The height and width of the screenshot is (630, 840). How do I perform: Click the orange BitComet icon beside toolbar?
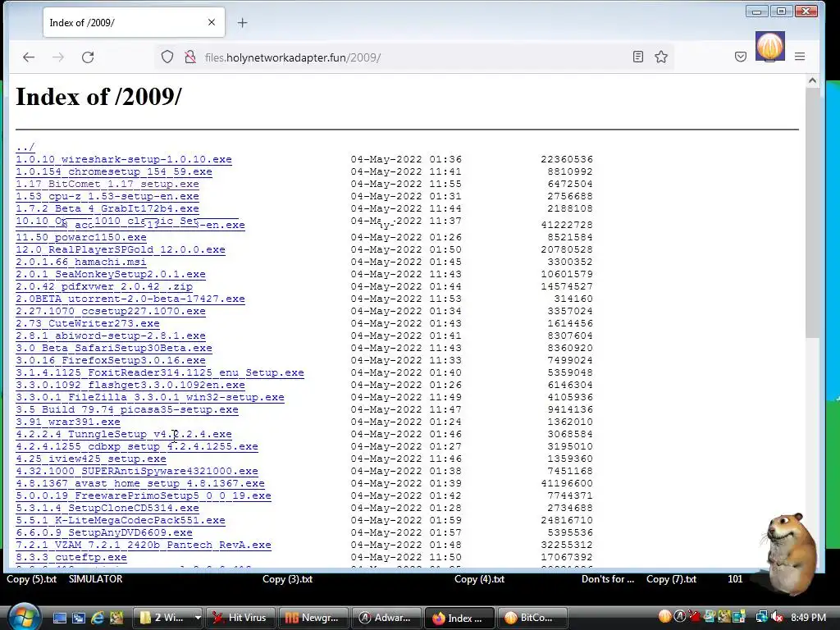tap(769, 46)
